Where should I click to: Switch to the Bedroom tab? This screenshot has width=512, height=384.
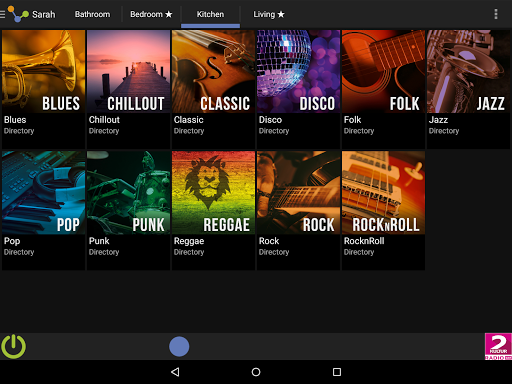(x=151, y=14)
